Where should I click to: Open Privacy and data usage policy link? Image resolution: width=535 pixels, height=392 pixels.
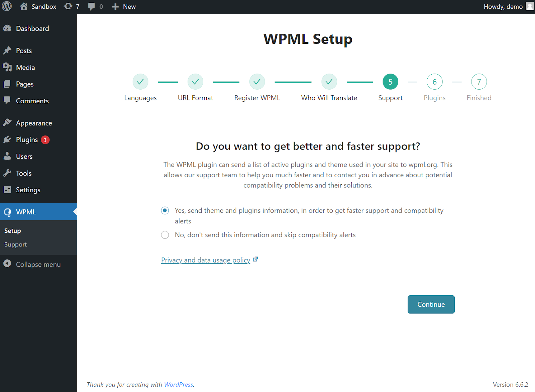pos(206,260)
